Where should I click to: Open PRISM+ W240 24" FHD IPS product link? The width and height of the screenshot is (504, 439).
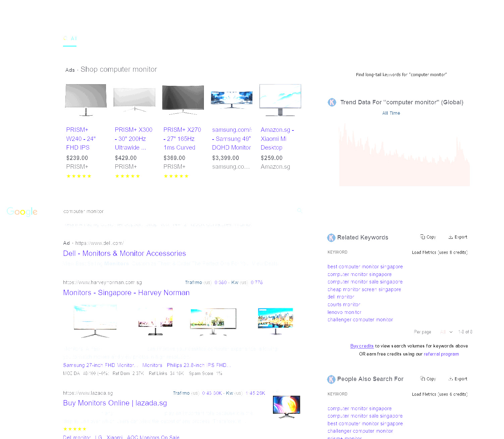tap(81, 139)
